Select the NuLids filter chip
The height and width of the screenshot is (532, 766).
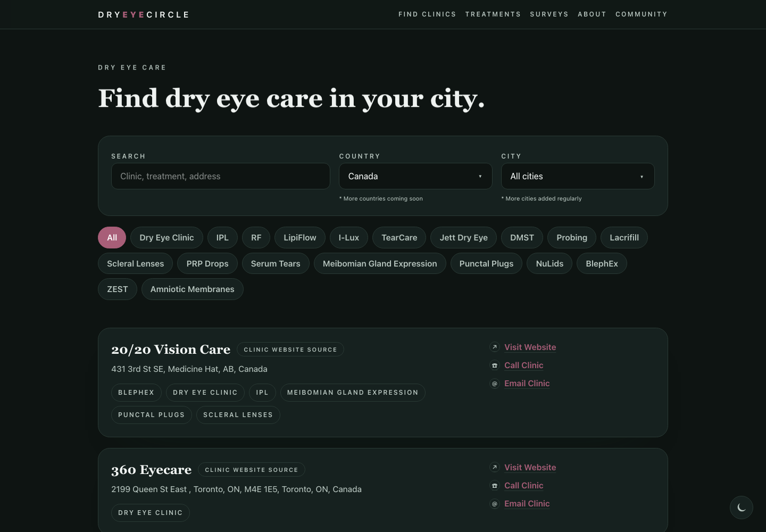point(549,263)
